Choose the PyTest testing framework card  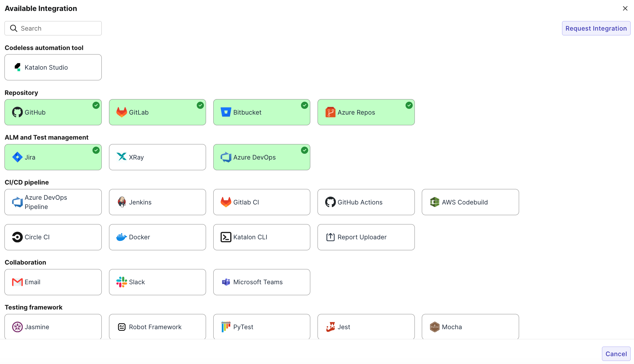(261, 327)
